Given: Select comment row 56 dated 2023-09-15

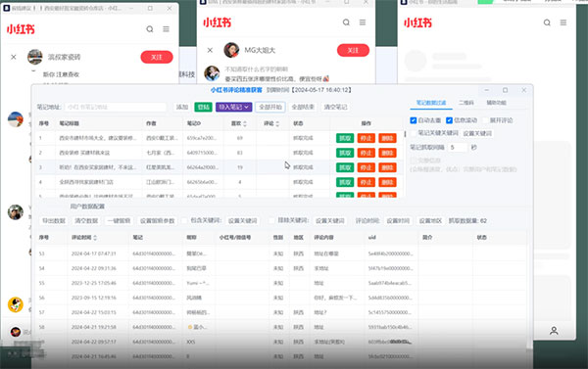Looking at the screenshot, I should [x=281, y=298].
